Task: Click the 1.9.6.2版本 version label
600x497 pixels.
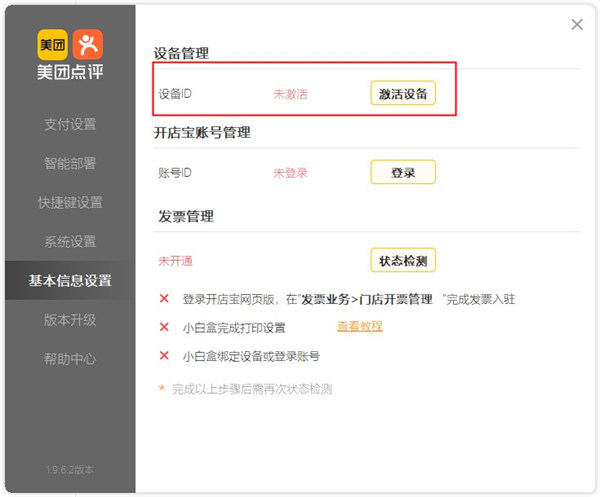Action: [x=70, y=469]
